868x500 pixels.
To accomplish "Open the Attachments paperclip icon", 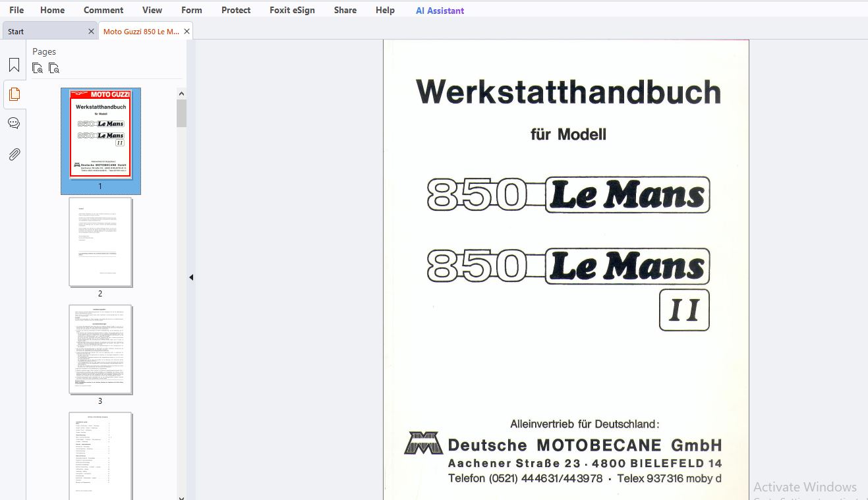I will [x=14, y=154].
